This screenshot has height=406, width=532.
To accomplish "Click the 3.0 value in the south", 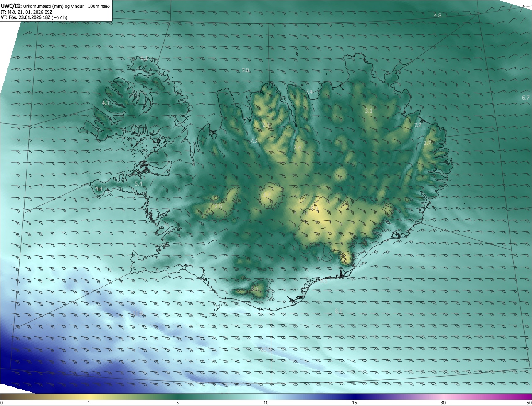I will 254,289.
